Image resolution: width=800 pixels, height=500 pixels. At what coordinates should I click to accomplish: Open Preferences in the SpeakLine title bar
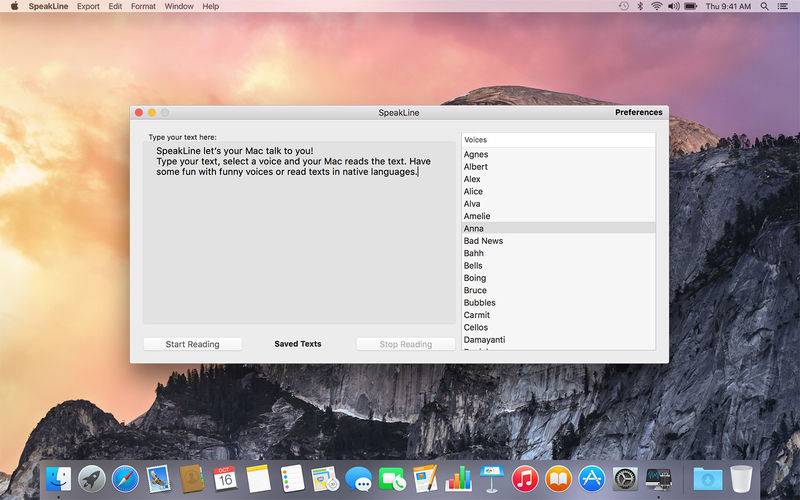(x=639, y=112)
